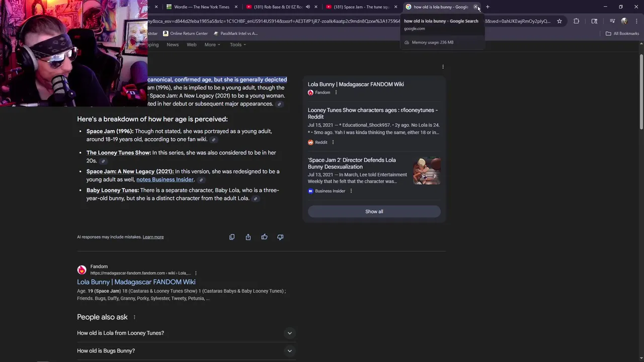Click the 'Memory usage: 236 MB' tooltip text
The image size is (644, 362).
point(433,42)
